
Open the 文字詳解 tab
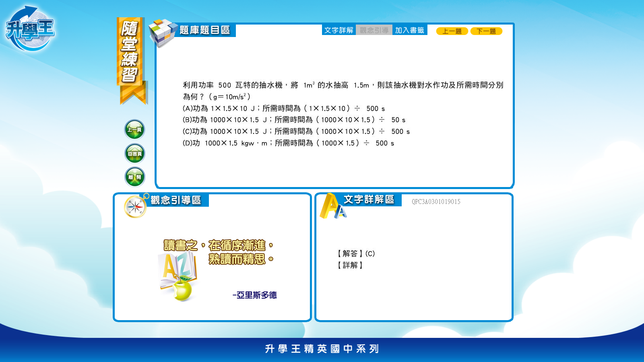[x=339, y=30]
